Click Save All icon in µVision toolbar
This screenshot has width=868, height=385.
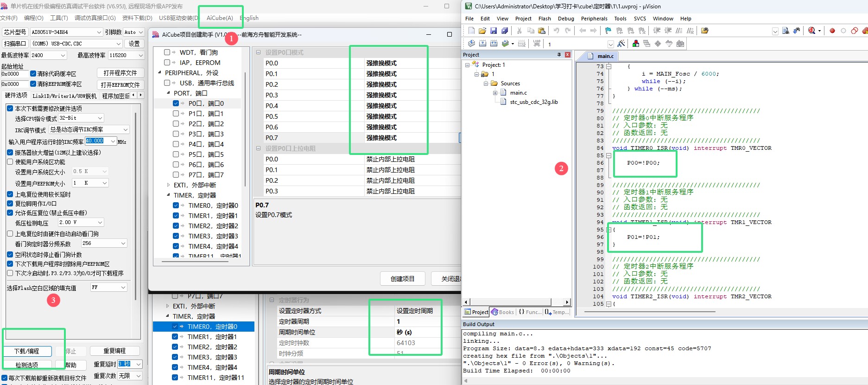505,31
